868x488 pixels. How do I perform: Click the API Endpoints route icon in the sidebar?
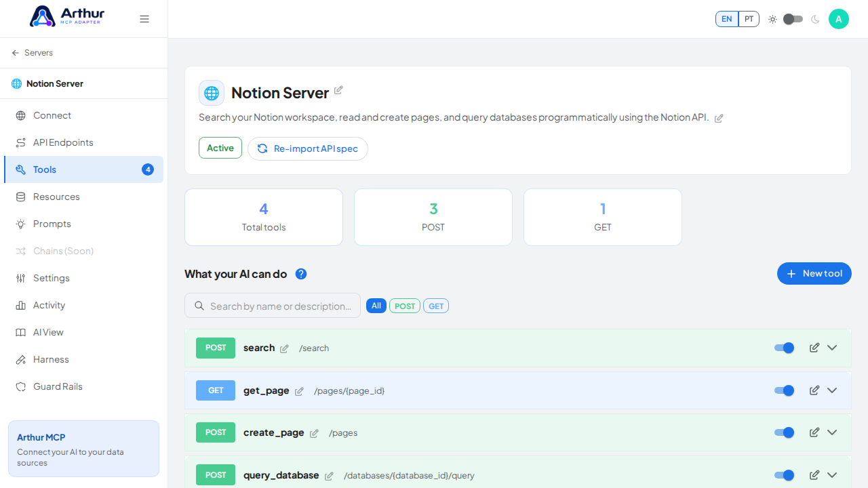[21, 142]
